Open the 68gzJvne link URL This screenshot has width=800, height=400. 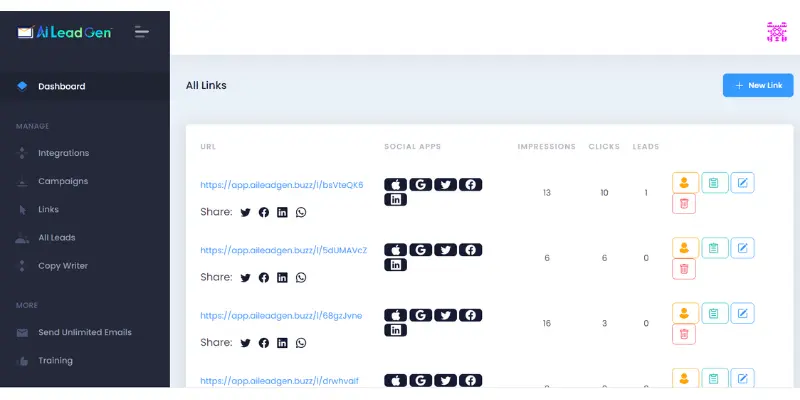tap(281, 315)
